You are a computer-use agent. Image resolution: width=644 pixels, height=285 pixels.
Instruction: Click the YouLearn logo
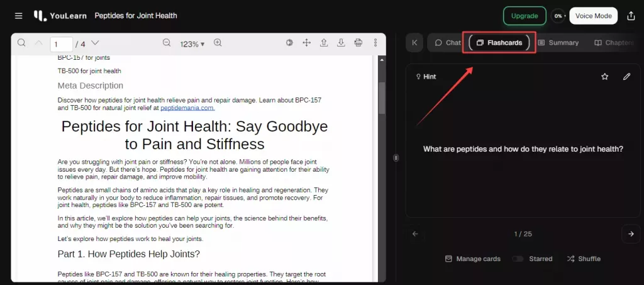point(60,16)
